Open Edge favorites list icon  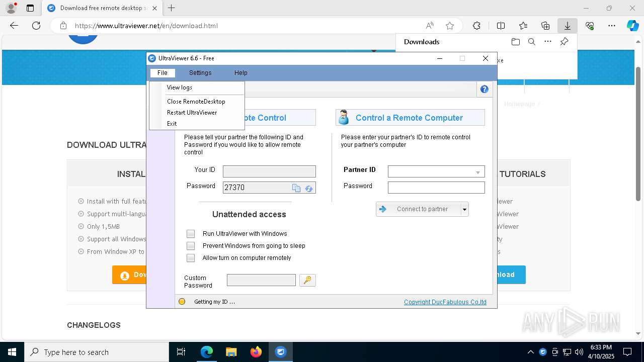(x=523, y=26)
